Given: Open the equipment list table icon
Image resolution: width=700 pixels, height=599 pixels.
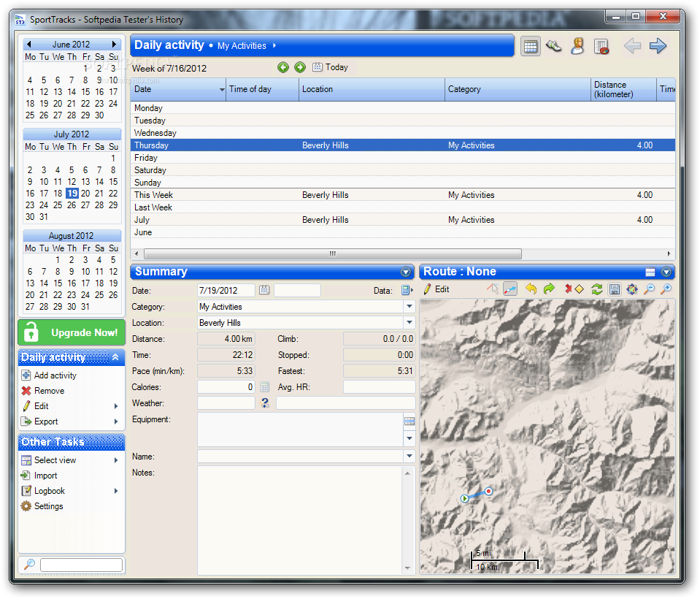Looking at the screenshot, I should 409,421.
